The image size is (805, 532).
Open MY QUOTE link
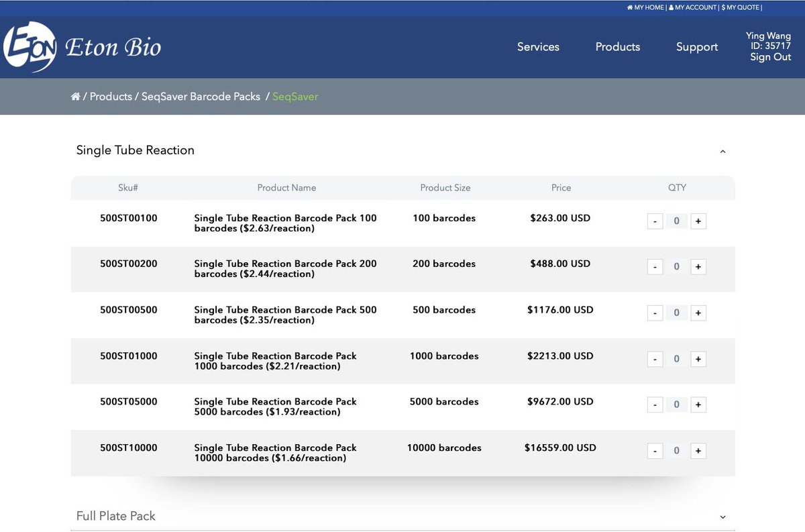pyautogui.click(x=741, y=7)
